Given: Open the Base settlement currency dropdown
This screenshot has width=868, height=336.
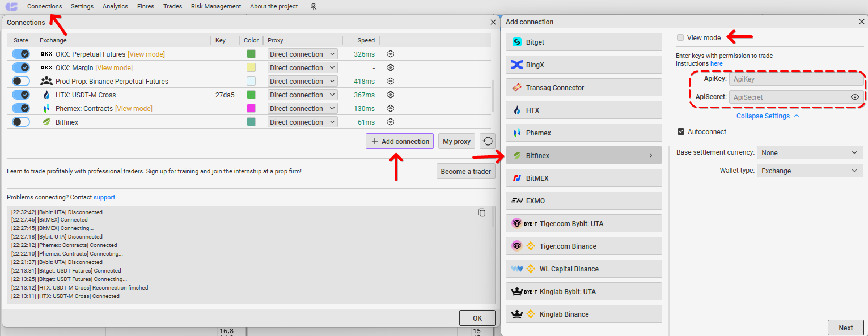Looking at the screenshot, I should [x=810, y=152].
